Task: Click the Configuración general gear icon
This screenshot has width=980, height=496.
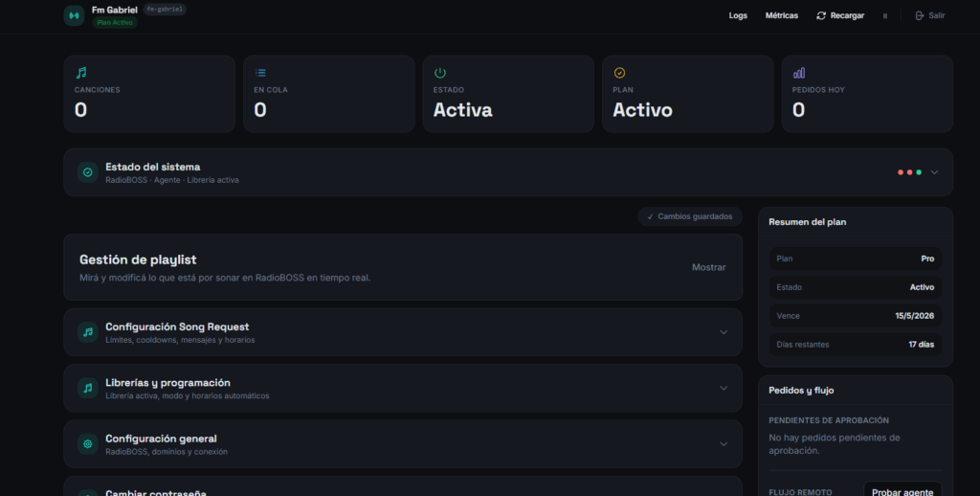Action: point(87,444)
